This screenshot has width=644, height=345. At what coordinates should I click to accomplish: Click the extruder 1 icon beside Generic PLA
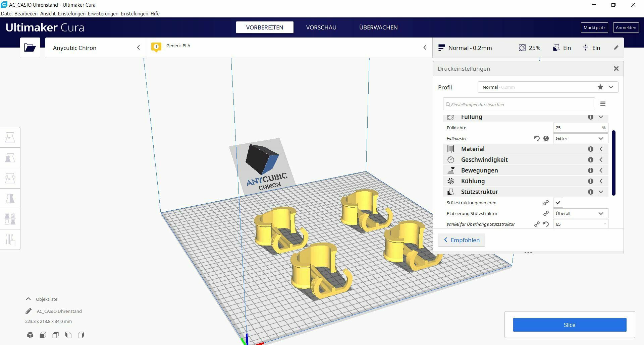(x=156, y=47)
